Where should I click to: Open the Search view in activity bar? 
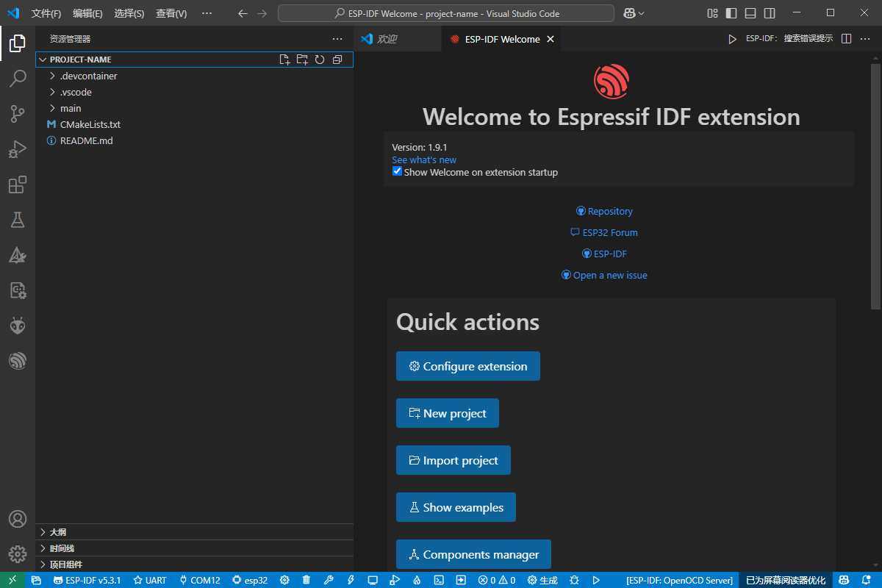[x=18, y=79]
